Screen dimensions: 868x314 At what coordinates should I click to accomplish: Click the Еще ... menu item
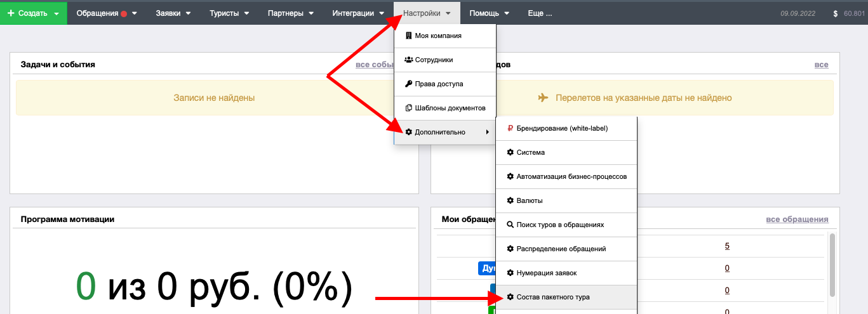540,13
